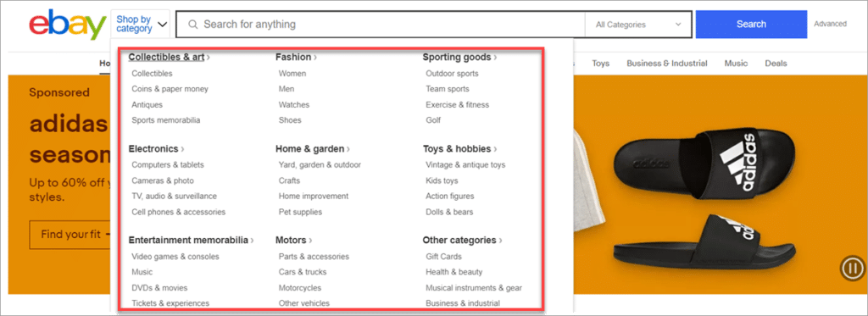Image resolution: width=868 pixels, height=316 pixels.
Task: Pick Golf under Sporting goods
Action: [433, 120]
